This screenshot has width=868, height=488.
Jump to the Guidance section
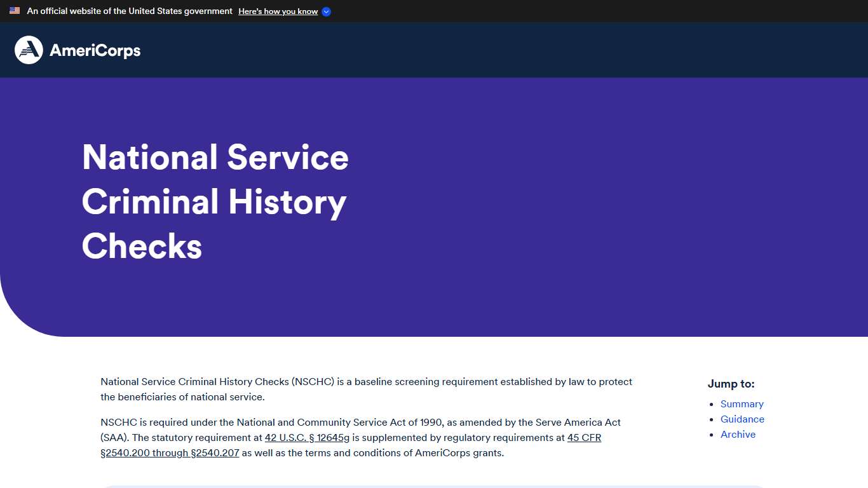point(742,419)
